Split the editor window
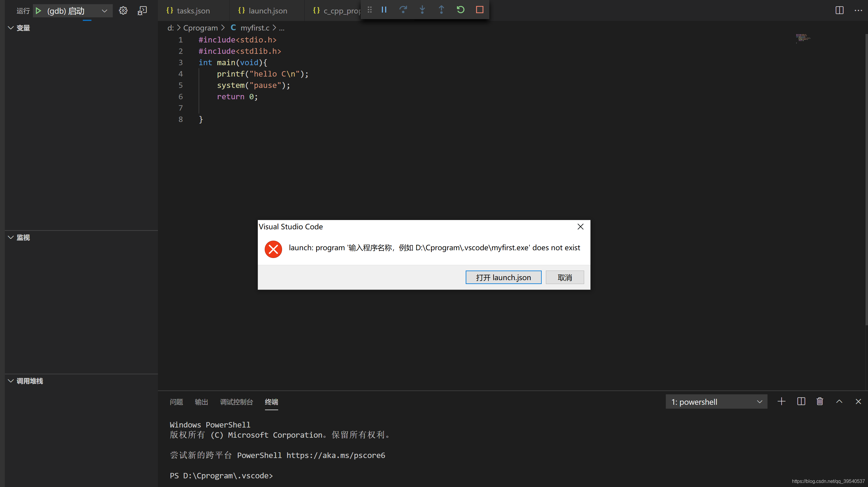 [x=839, y=10]
